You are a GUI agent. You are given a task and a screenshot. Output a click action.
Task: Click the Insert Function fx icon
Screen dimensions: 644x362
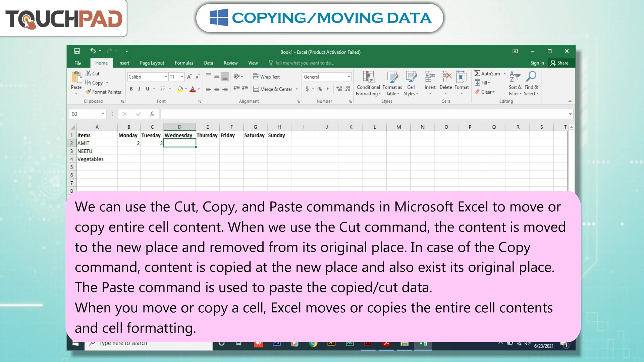(x=152, y=114)
